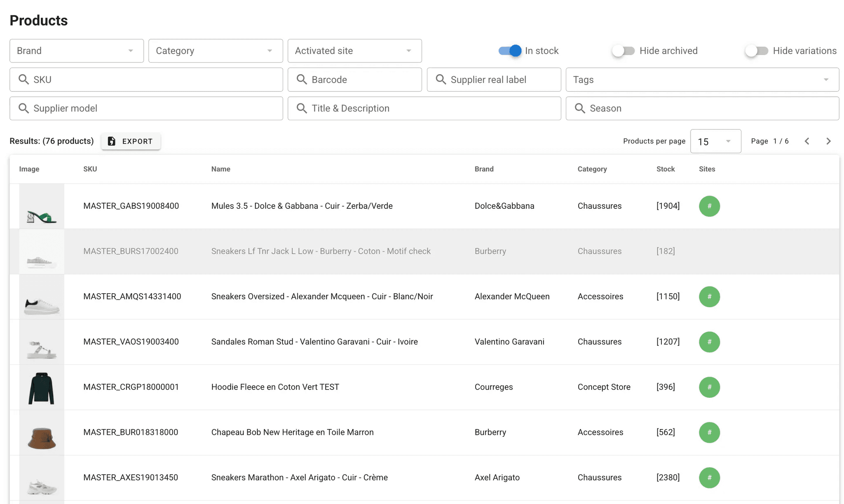The image size is (844, 504).
Task: Click the search icon in Title & Description
Action: (302, 108)
